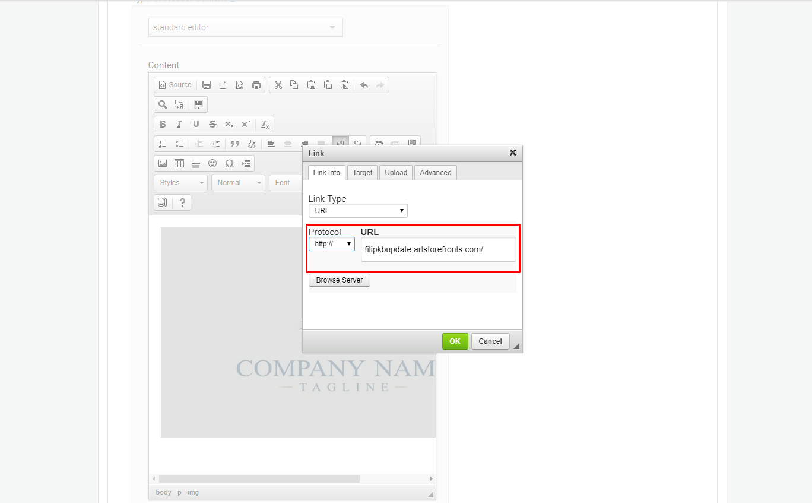Viewport: 812px width, 504px height.
Task: Click the green OK button
Action: click(455, 341)
